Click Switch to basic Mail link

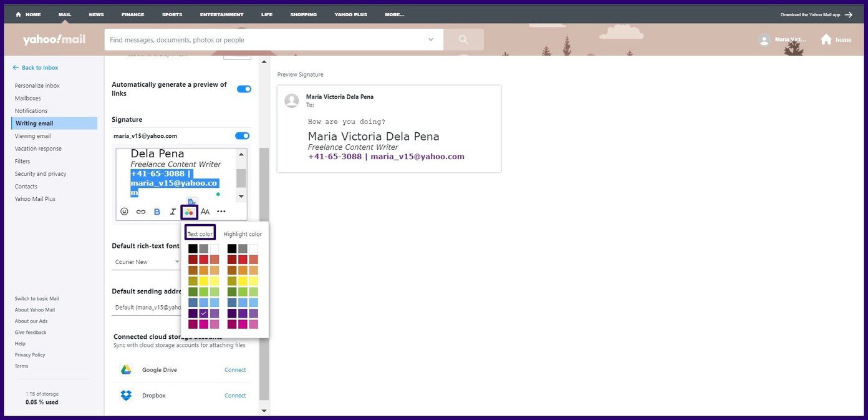(37, 298)
